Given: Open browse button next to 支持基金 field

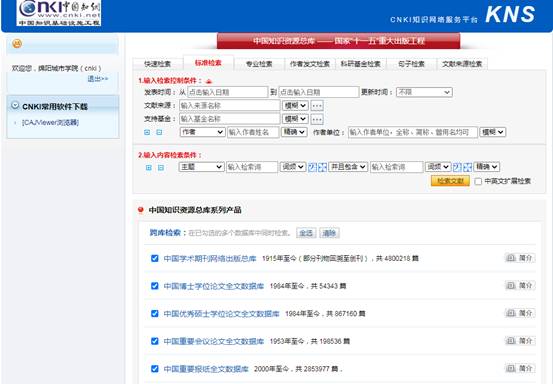Looking at the screenshot, I should coord(317,119).
